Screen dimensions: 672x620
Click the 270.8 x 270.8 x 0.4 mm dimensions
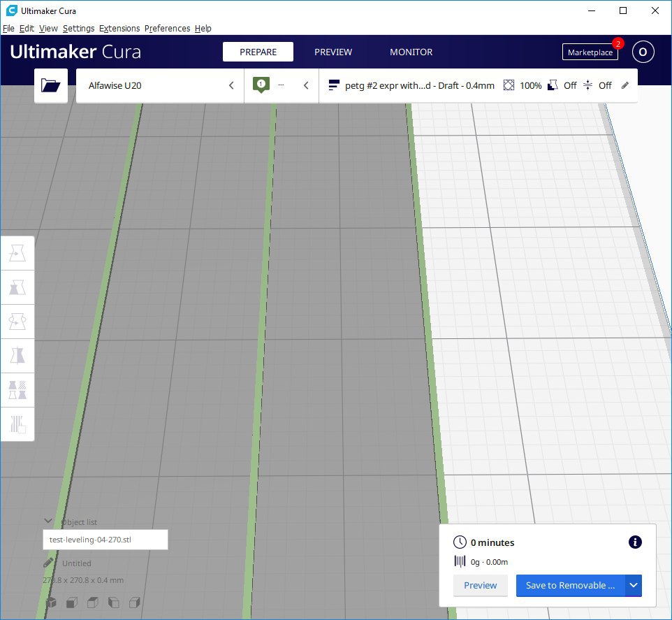(x=83, y=580)
